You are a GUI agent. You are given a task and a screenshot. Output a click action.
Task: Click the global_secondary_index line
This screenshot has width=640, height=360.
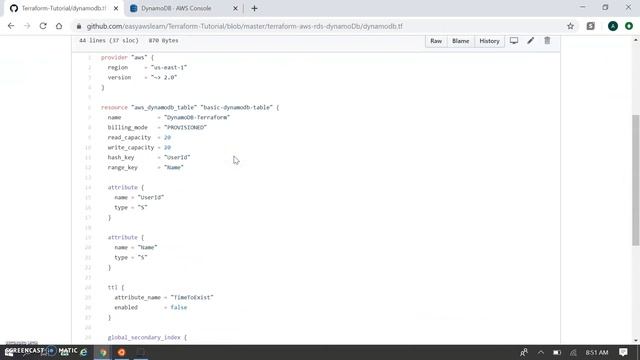(147, 338)
